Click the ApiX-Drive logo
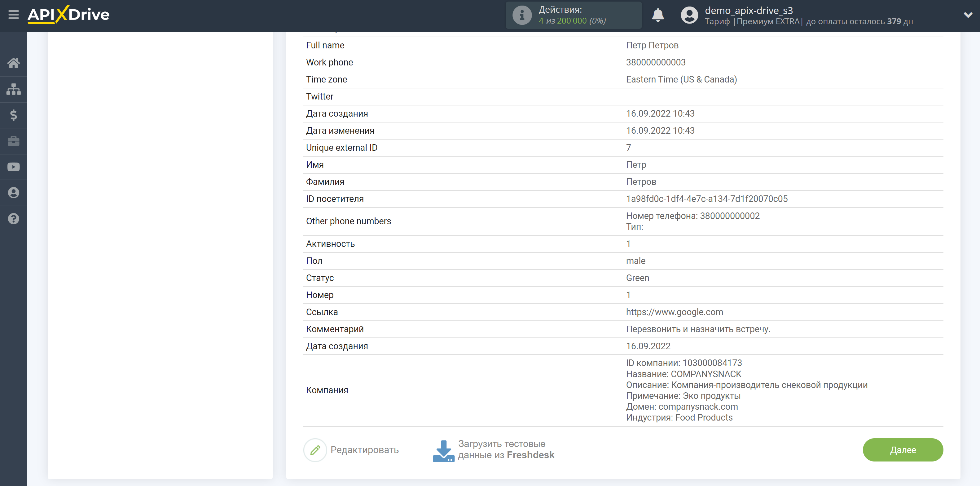Screen dimensions: 980x486 tap(68, 15)
